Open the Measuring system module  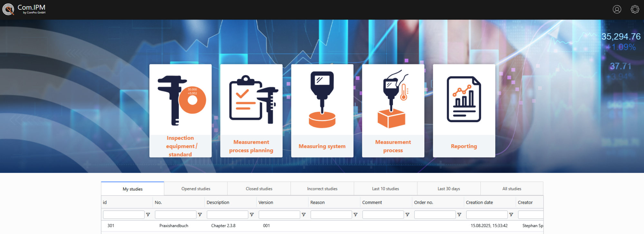click(322, 111)
